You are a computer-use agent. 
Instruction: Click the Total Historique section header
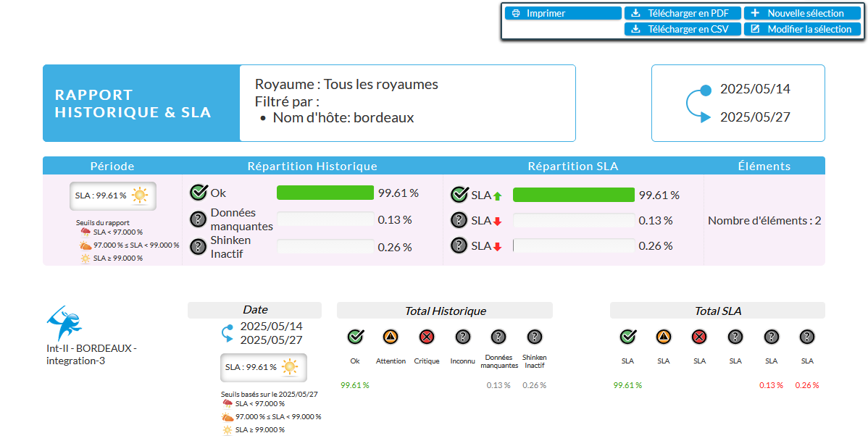[x=445, y=311]
